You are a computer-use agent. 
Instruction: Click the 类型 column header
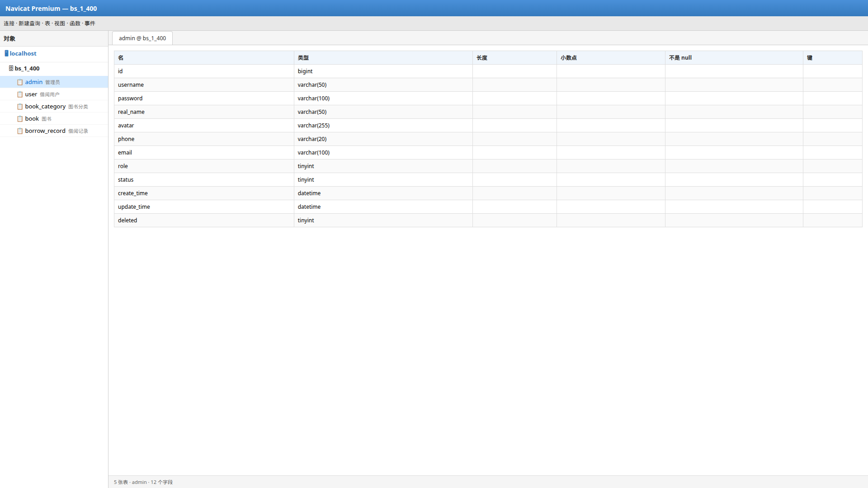tap(383, 58)
